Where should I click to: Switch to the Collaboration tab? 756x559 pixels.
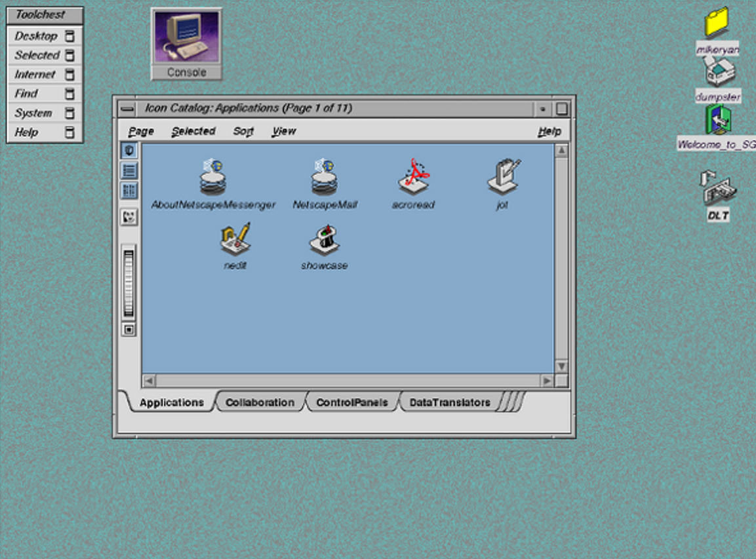pyautogui.click(x=260, y=402)
